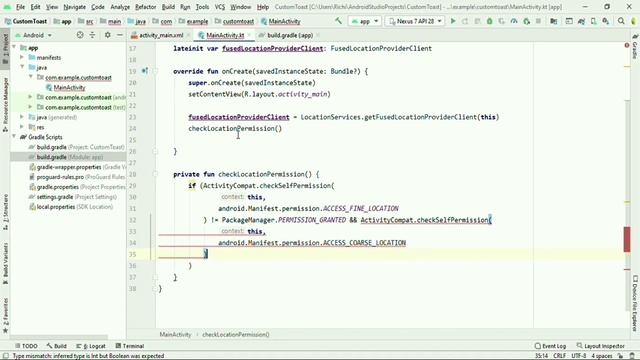Click the Apply Changes icon next to Run

point(465,21)
